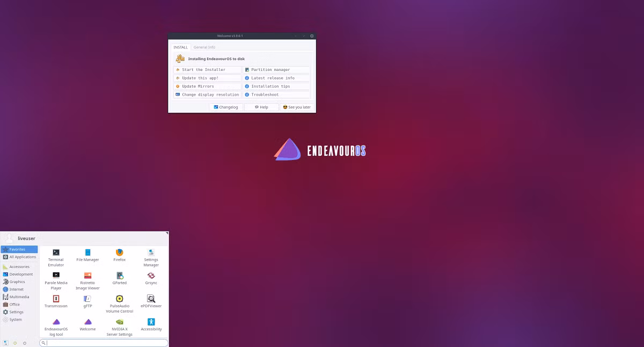Launch Transmission torrent client
This screenshot has height=347, width=644.
56,301
